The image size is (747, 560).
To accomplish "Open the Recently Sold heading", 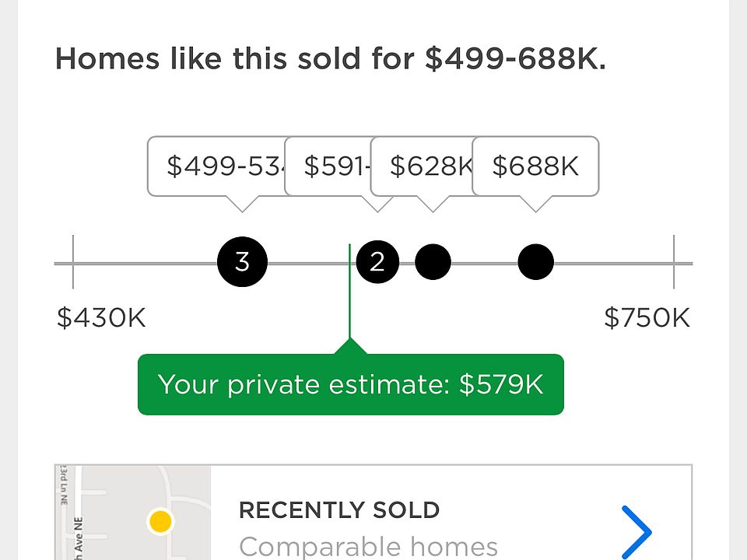I will coord(339,510).
